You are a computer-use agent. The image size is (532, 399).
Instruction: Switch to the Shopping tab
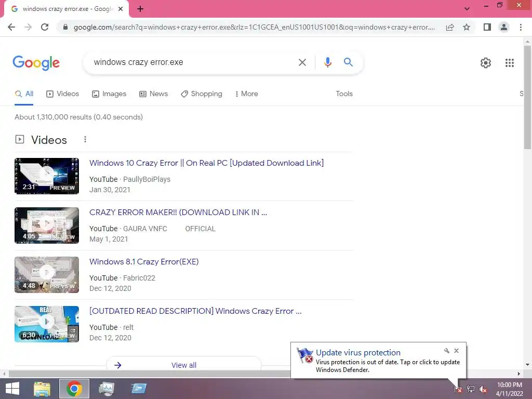pyautogui.click(x=202, y=94)
